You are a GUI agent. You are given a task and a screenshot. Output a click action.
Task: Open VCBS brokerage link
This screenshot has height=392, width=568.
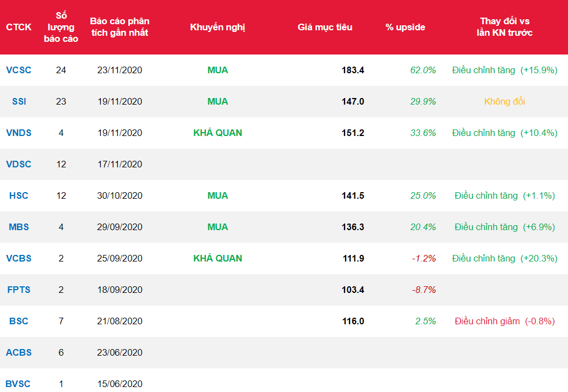19,258
